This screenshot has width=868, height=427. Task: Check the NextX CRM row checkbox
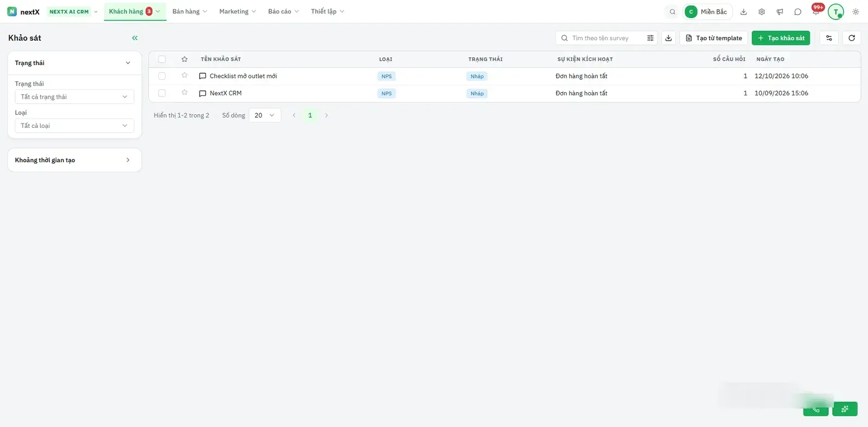coord(162,93)
